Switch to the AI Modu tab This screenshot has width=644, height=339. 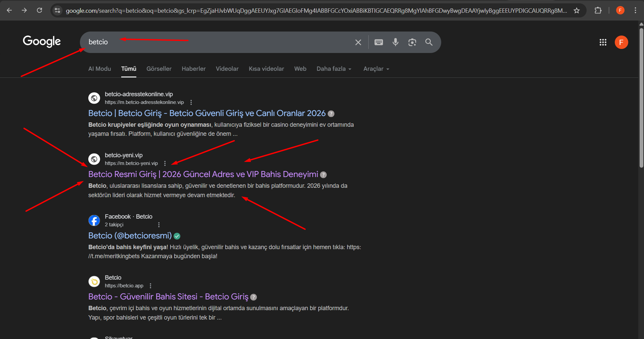tap(100, 69)
